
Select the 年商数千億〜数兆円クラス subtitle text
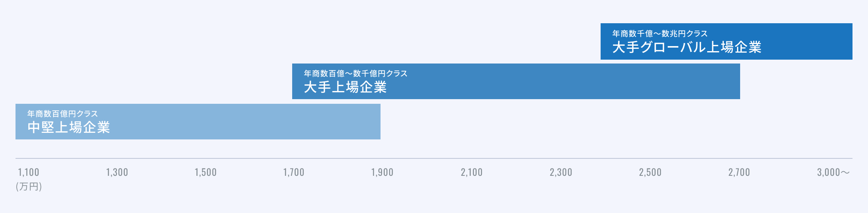660,34
